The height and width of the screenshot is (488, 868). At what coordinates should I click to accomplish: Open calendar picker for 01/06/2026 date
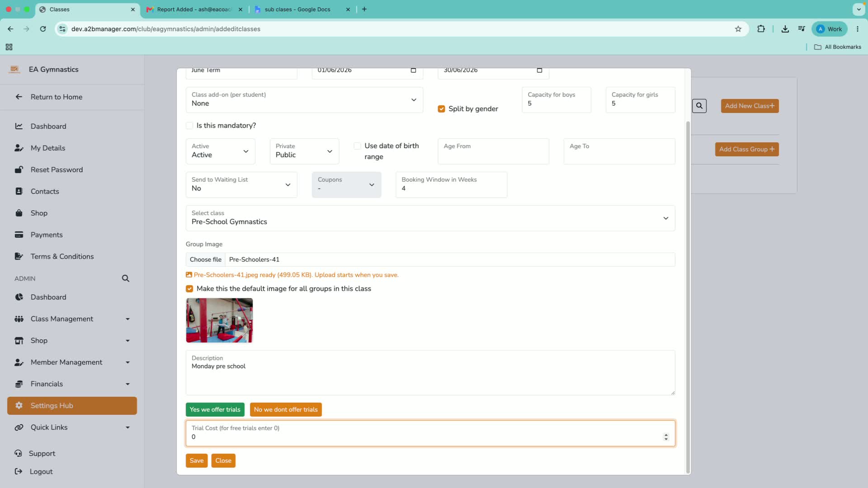tap(413, 70)
